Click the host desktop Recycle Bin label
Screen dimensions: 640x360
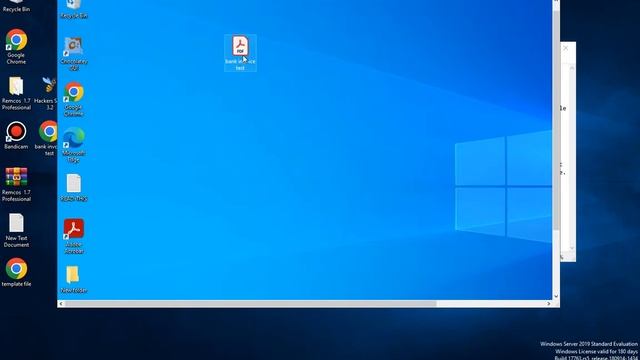pos(16,9)
